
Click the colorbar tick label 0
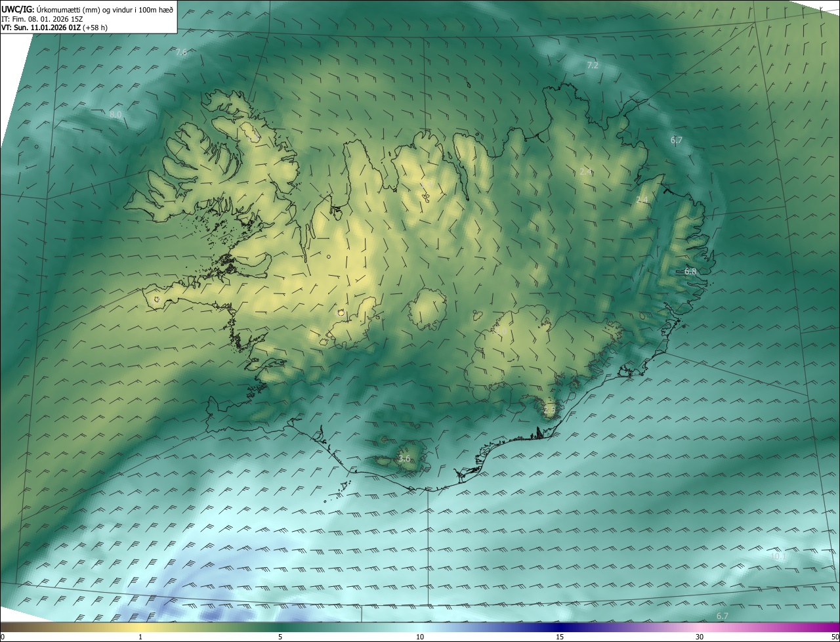[3, 637]
